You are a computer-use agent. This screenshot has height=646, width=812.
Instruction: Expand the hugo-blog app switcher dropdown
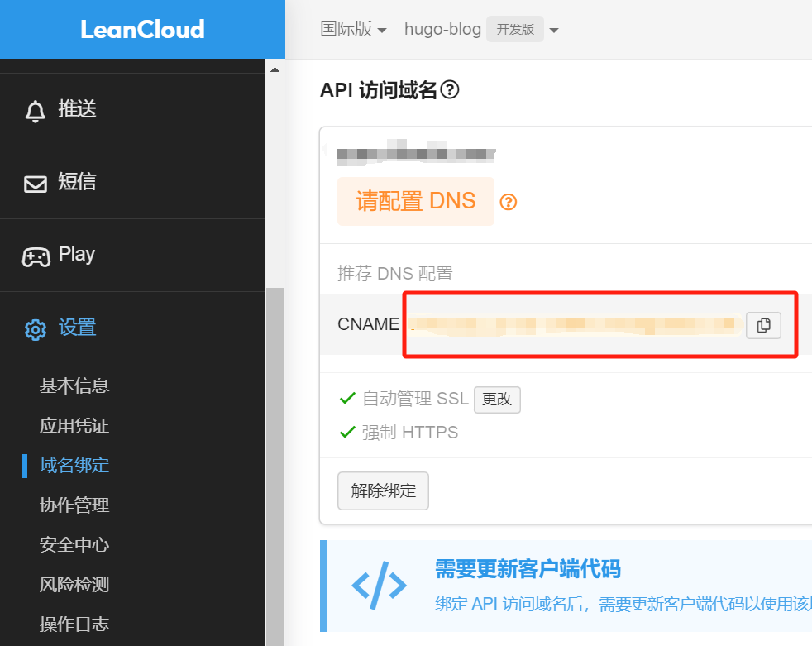(553, 31)
